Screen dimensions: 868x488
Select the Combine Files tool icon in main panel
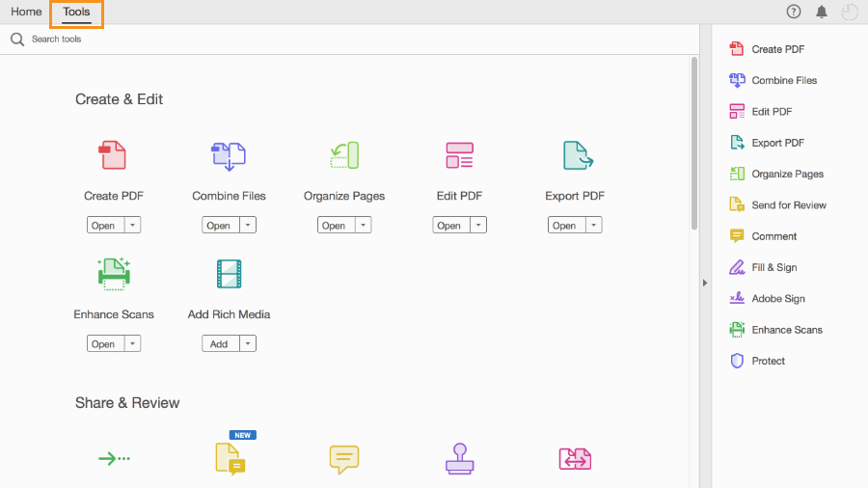[229, 155]
